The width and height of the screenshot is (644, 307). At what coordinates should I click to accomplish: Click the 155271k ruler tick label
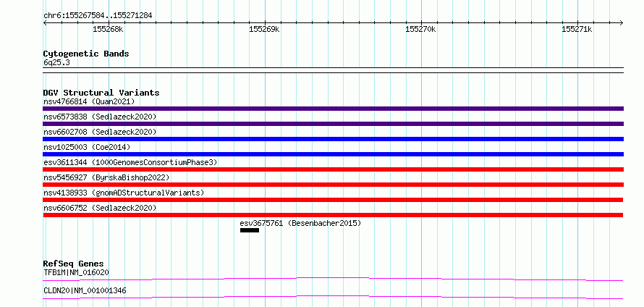click(577, 29)
